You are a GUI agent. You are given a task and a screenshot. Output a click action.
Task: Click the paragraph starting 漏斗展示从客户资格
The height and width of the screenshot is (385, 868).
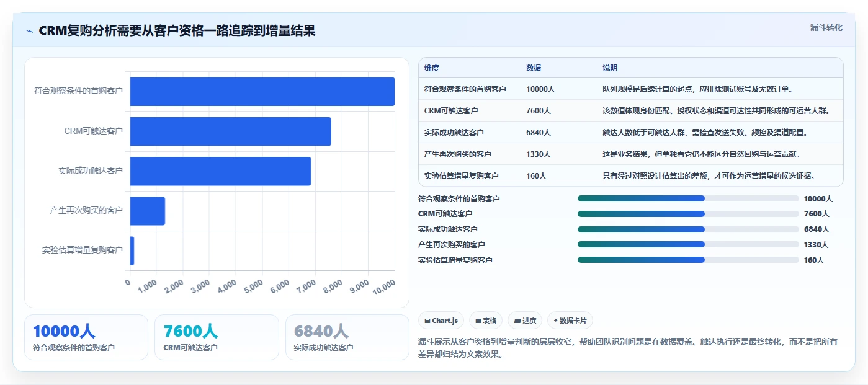[x=629, y=348]
